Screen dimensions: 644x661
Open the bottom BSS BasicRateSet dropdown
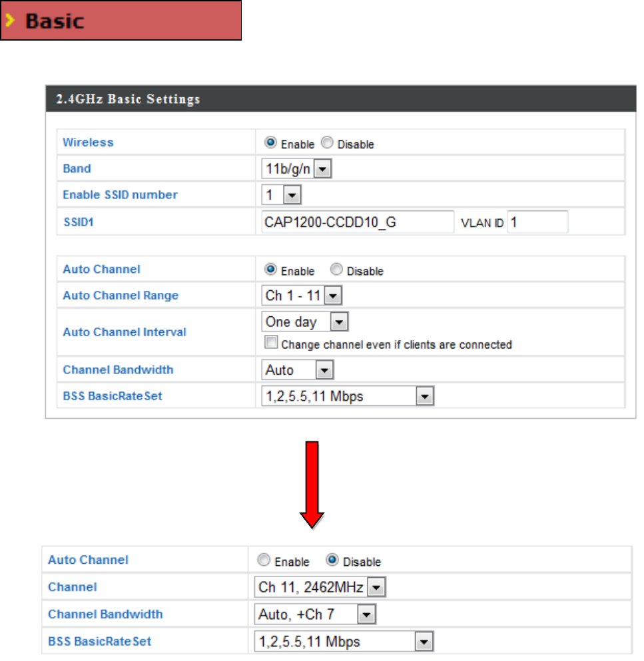tap(344, 642)
